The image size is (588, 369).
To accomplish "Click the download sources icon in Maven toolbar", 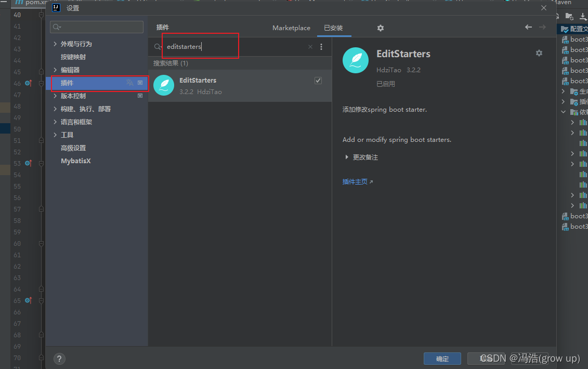I will [583, 17].
